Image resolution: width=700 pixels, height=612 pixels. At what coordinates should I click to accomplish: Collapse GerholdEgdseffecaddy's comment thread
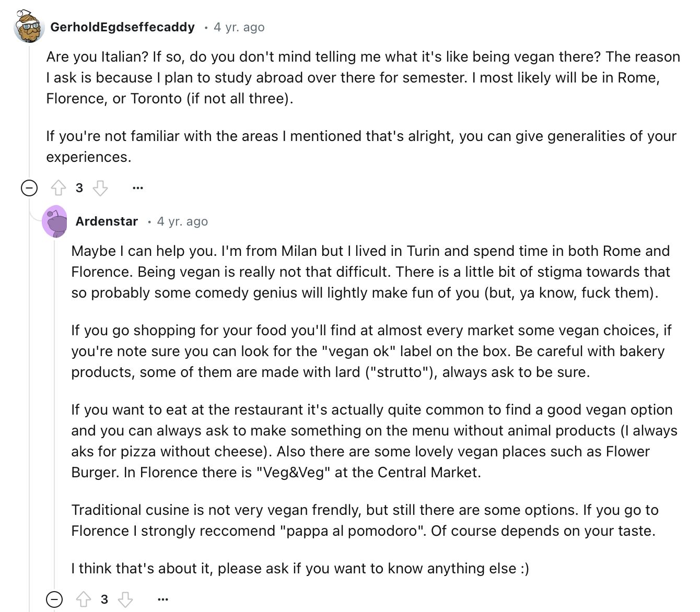pos(29,188)
